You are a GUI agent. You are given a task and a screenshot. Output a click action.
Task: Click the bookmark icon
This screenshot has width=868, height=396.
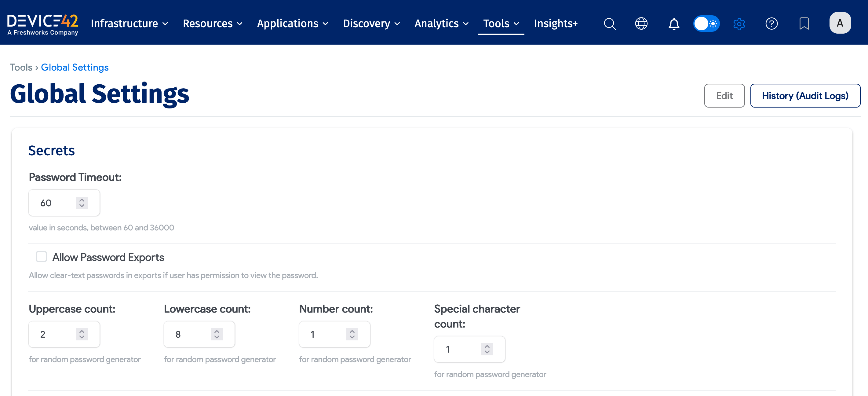point(804,24)
